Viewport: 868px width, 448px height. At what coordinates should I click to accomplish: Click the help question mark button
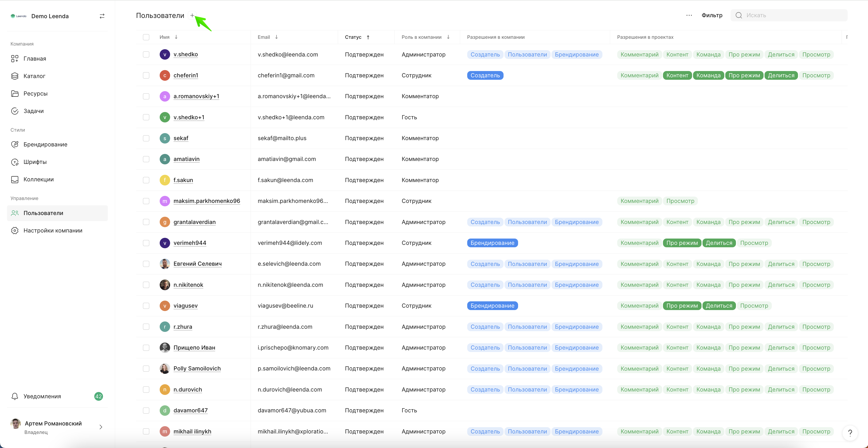tap(850, 433)
